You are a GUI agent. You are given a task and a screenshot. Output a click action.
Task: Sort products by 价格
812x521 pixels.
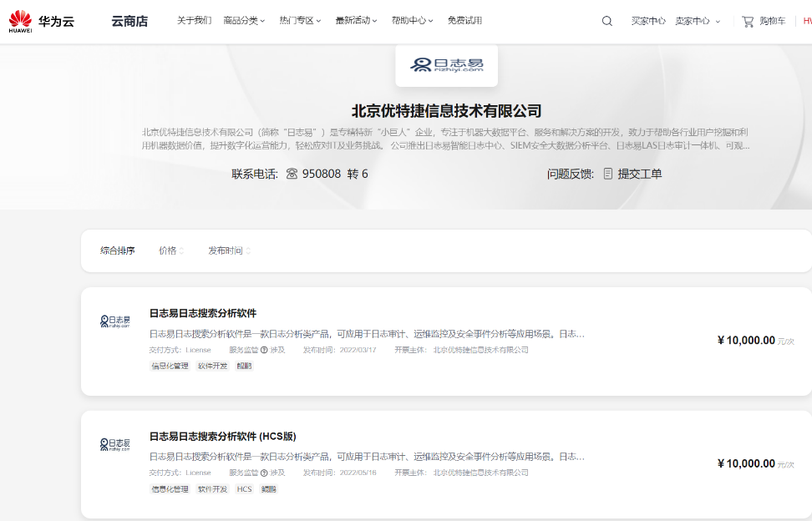[x=171, y=251]
